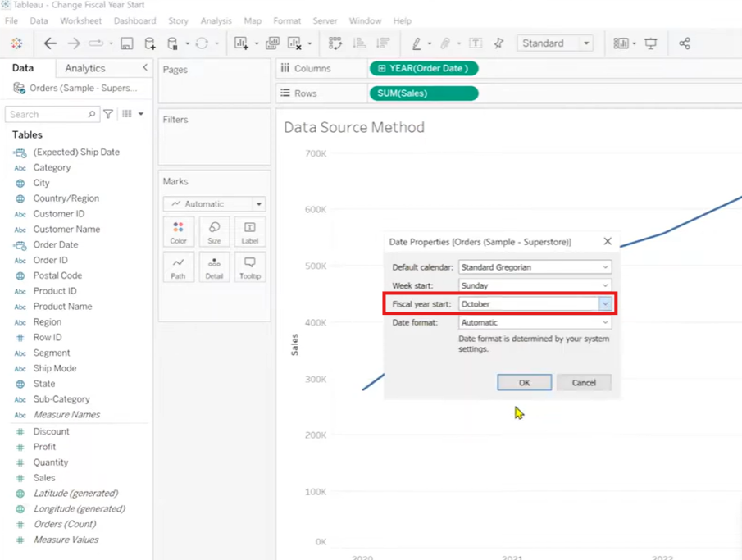Viewport: 742px width, 560px height.
Task: Select the Profit measure
Action: (x=44, y=447)
